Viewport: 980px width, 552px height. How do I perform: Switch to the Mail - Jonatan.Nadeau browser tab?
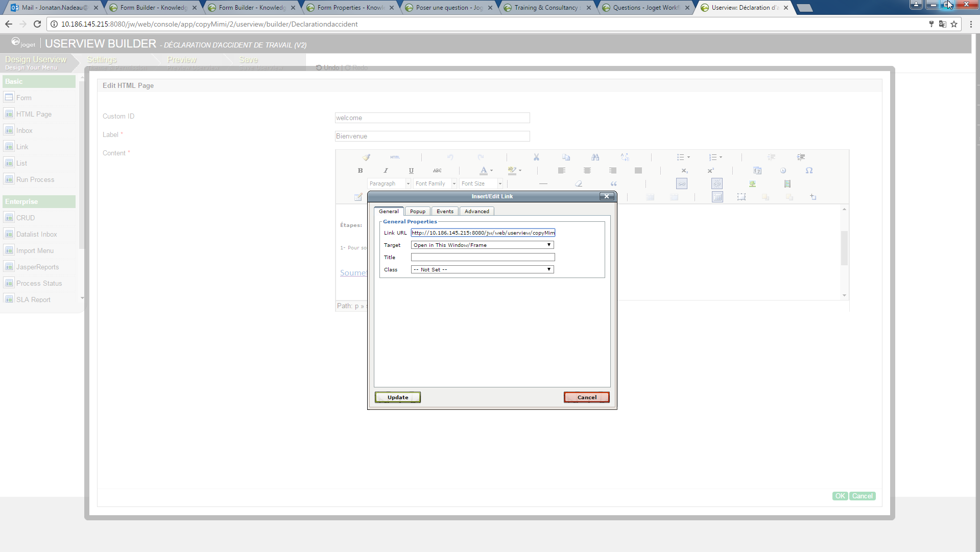coord(54,8)
